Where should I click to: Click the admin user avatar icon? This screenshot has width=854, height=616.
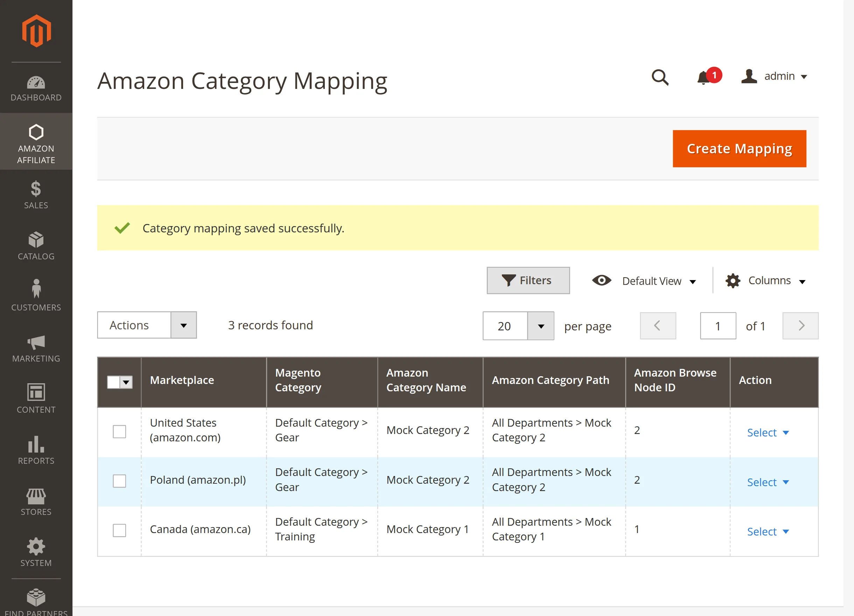click(x=749, y=76)
